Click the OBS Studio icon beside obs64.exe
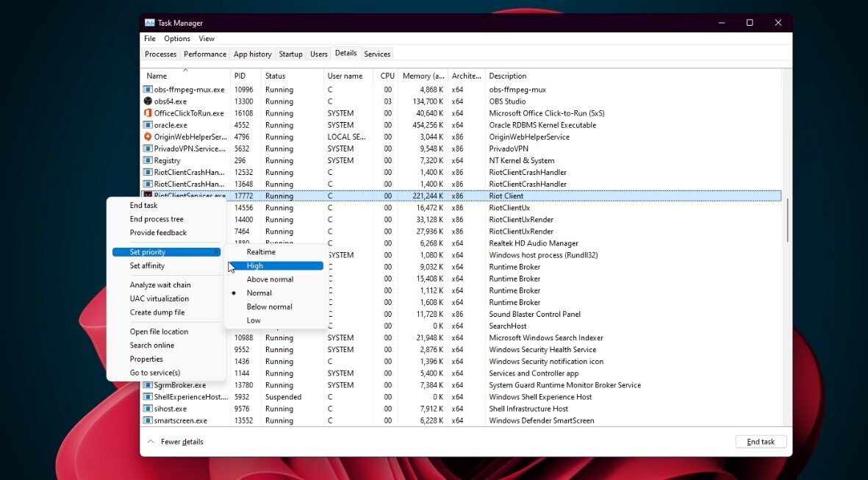Viewport: 868px width, 480px height. [148, 101]
